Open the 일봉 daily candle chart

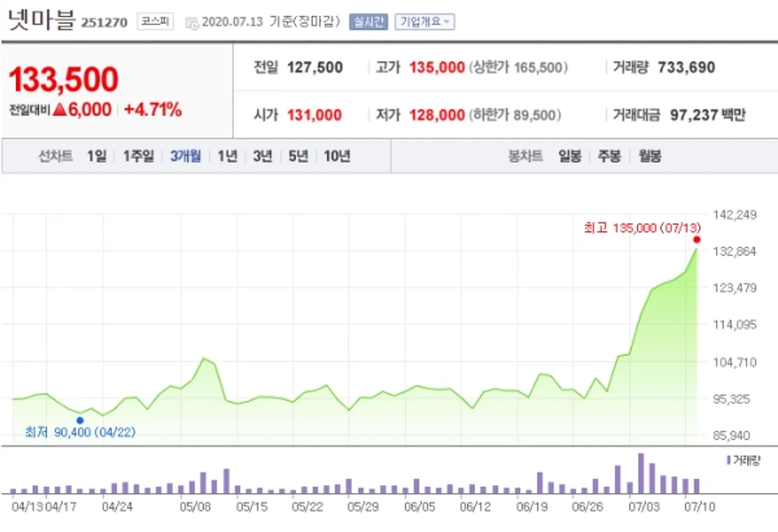click(570, 156)
